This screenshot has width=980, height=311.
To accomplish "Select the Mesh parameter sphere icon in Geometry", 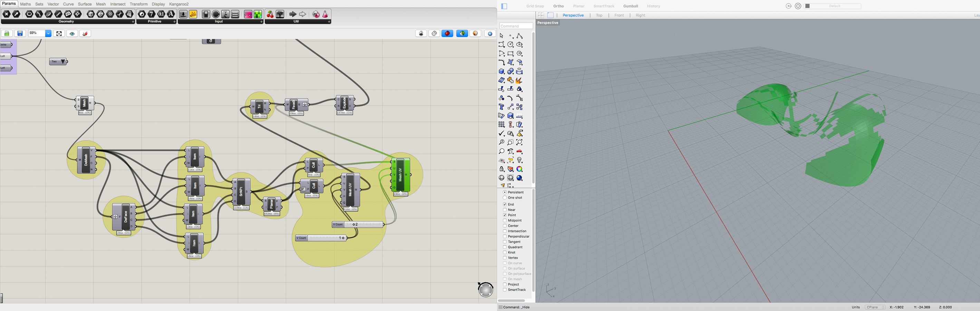I will (110, 15).
